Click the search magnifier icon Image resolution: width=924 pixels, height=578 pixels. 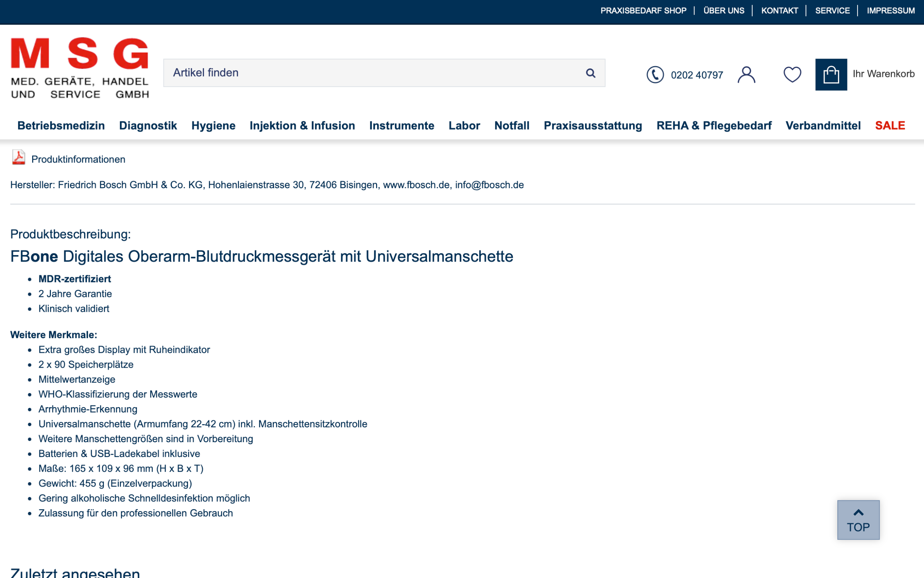[590, 73]
